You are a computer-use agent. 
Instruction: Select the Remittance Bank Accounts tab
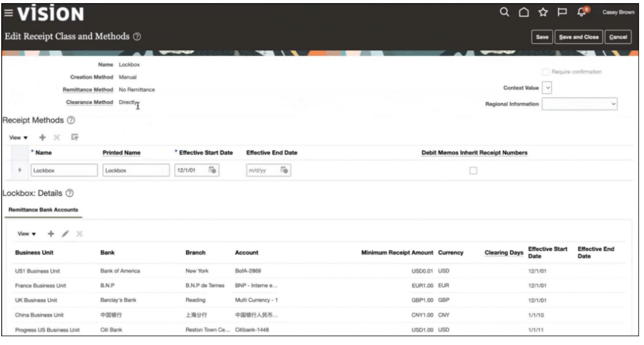click(x=43, y=209)
